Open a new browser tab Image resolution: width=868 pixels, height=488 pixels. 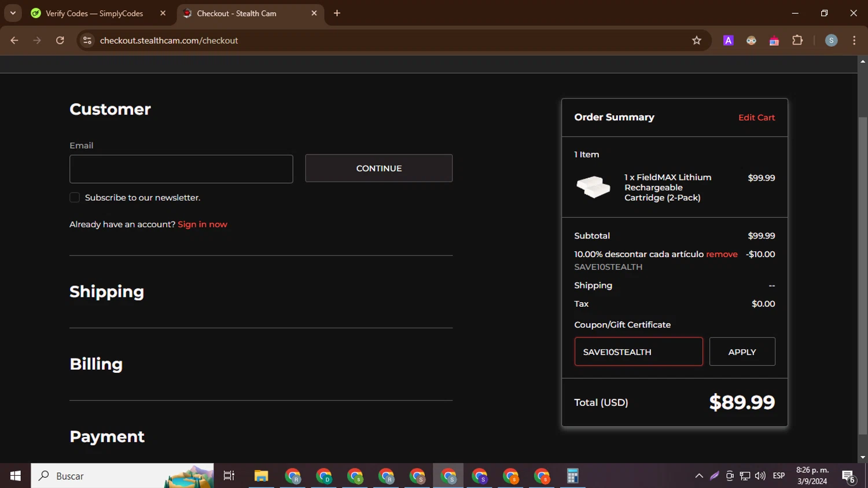[337, 13]
